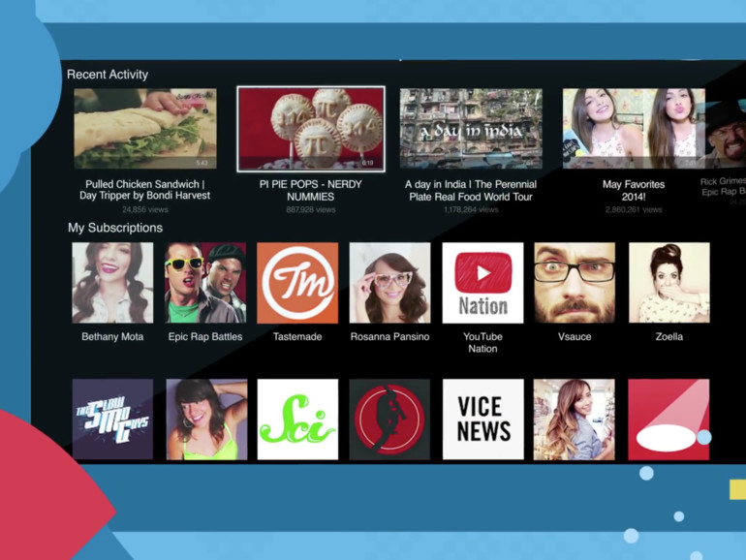Click the '24,856 views' count
The image size is (746, 560).
[145, 209]
